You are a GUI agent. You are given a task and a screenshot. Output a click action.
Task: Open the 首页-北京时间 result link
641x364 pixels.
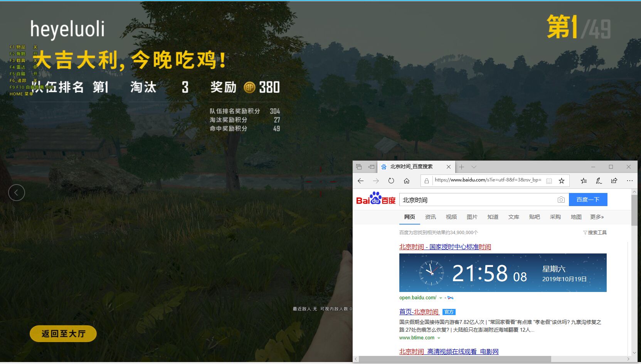[419, 312]
